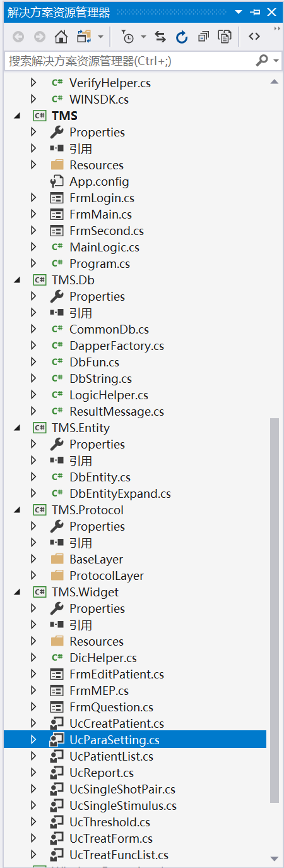This screenshot has height=868, width=284.
Task: Expand the ProtocolLayer folder
Action: coord(33,576)
